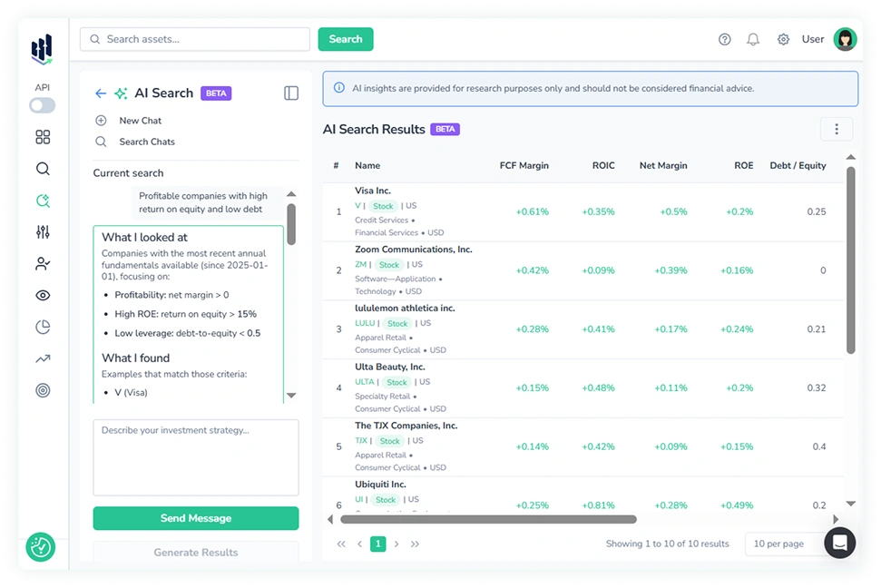Screen dimensions: 881x588
Task: Open the settings gear icon
Action: tap(783, 39)
